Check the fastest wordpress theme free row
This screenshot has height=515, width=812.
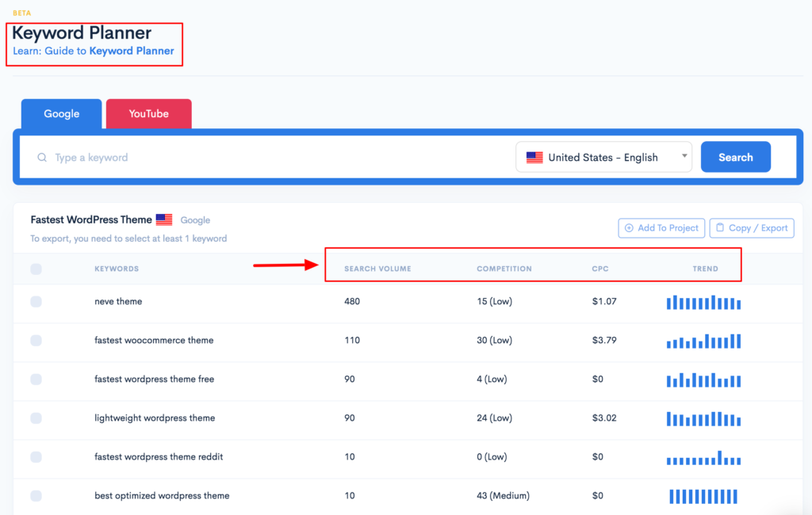(x=36, y=379)
